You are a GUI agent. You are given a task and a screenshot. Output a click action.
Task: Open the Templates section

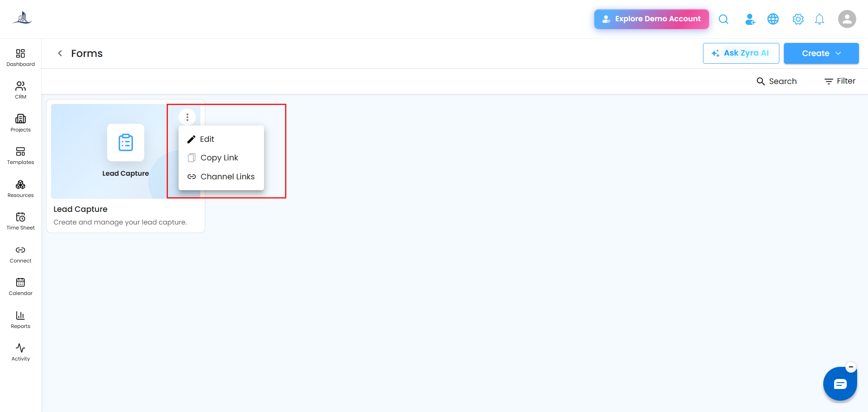tap(20, 156)
